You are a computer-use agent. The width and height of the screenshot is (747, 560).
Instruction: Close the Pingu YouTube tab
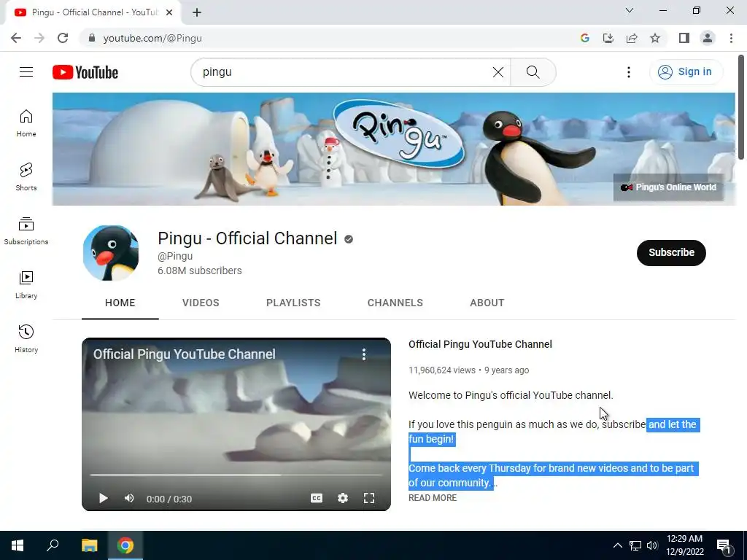point(169,12)
